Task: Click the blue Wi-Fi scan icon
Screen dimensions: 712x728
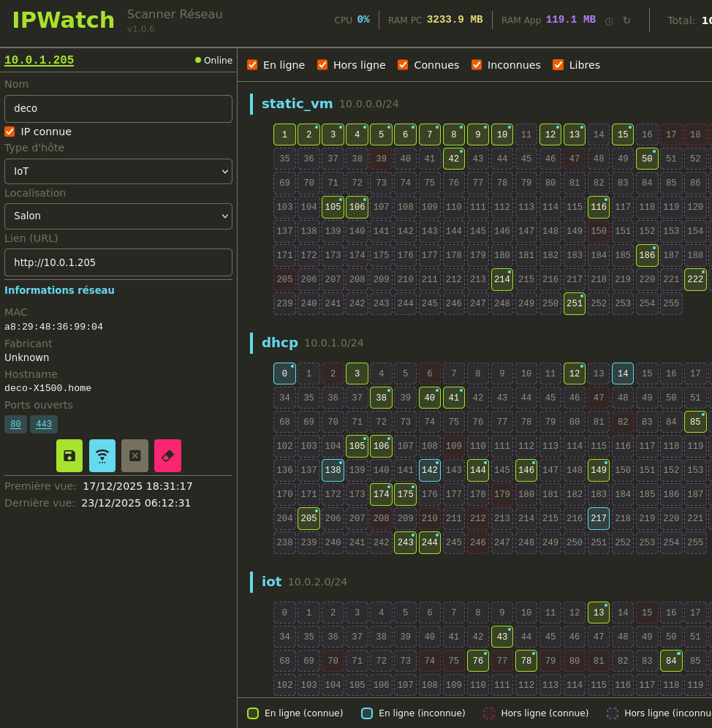Action: click(x=102, y=455)
